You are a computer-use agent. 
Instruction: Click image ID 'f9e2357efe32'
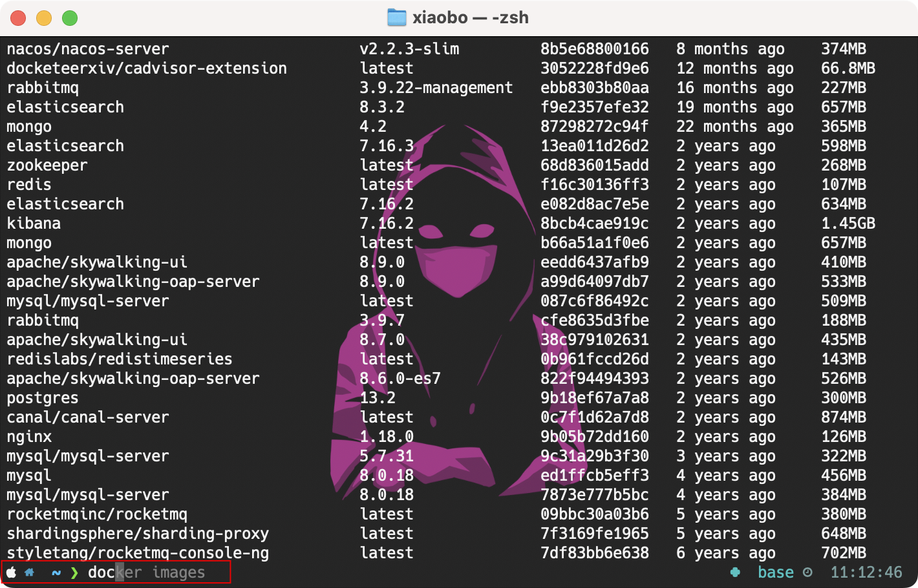[595, 107]
